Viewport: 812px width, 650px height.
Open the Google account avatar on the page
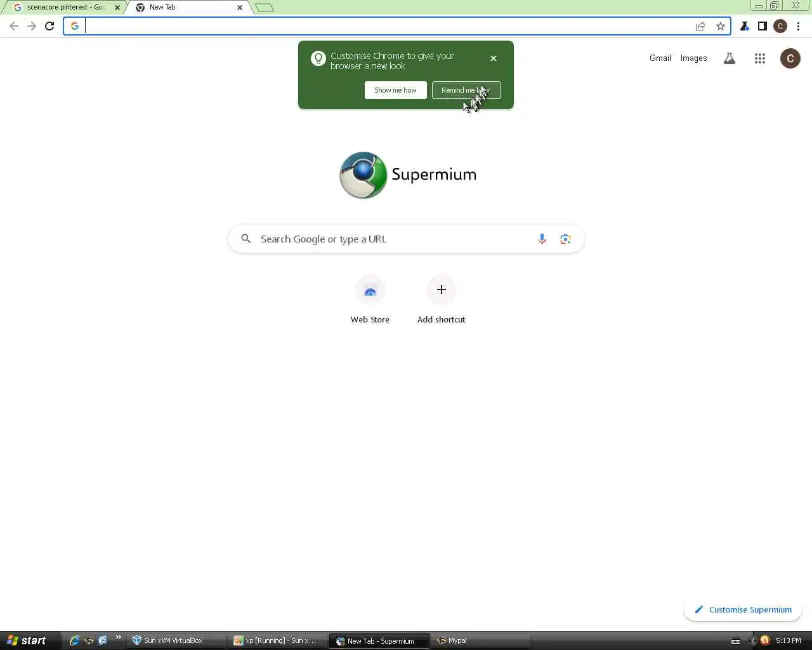790,58
